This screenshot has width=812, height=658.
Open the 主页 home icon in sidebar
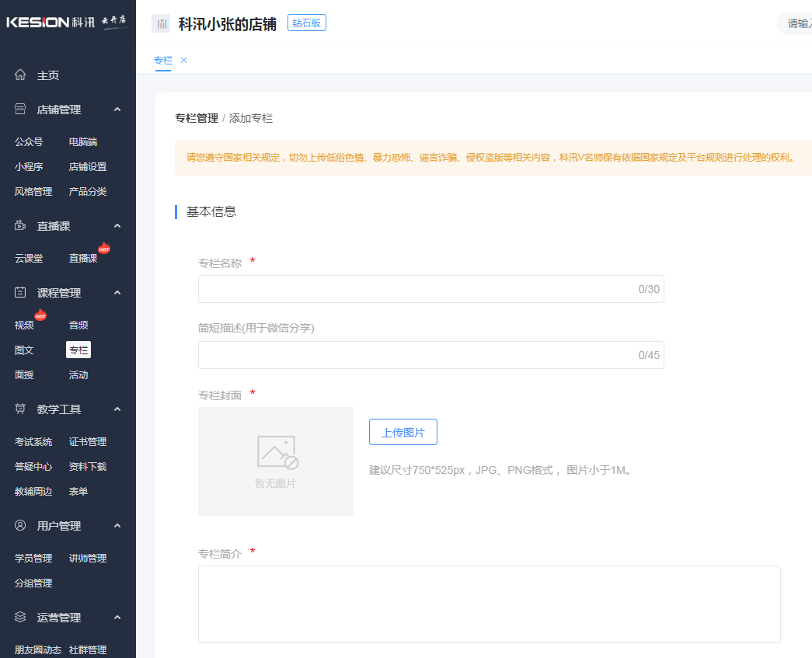coord(19,75)
